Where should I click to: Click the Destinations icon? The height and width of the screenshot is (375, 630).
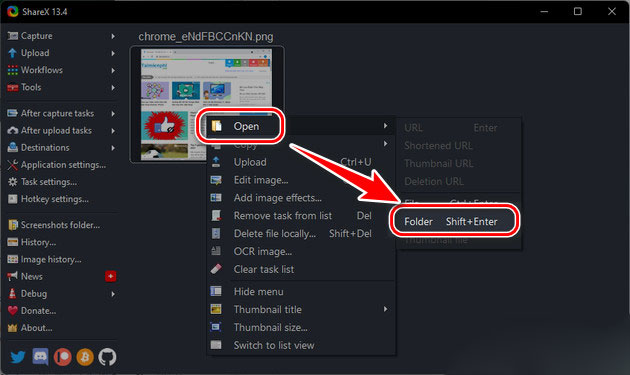click(x=13, y=148)
